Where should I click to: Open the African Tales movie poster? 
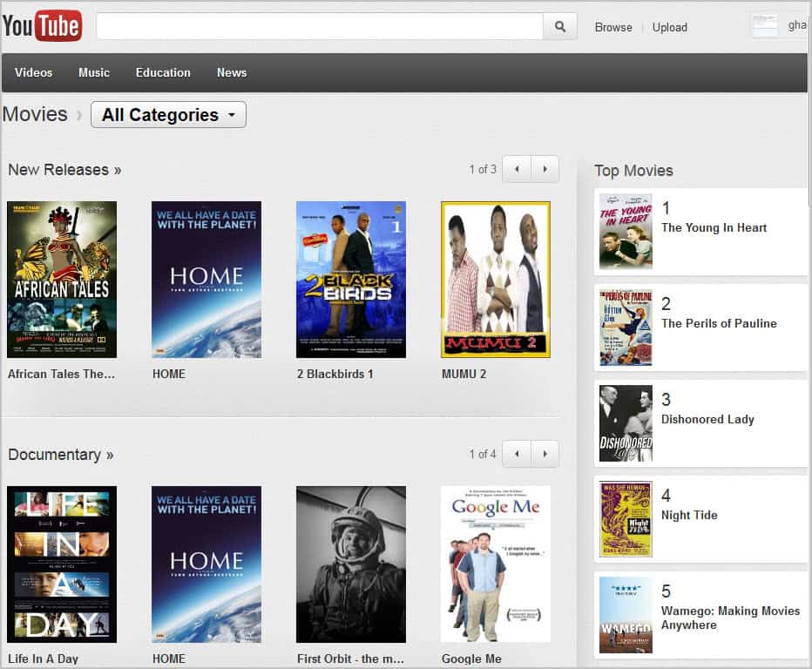(62, 280)
